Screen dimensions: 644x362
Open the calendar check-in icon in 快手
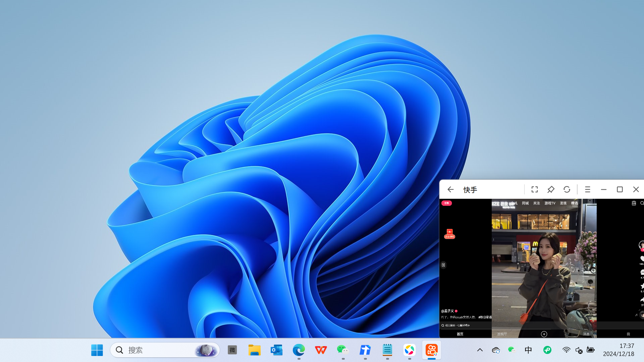[634, 203]
